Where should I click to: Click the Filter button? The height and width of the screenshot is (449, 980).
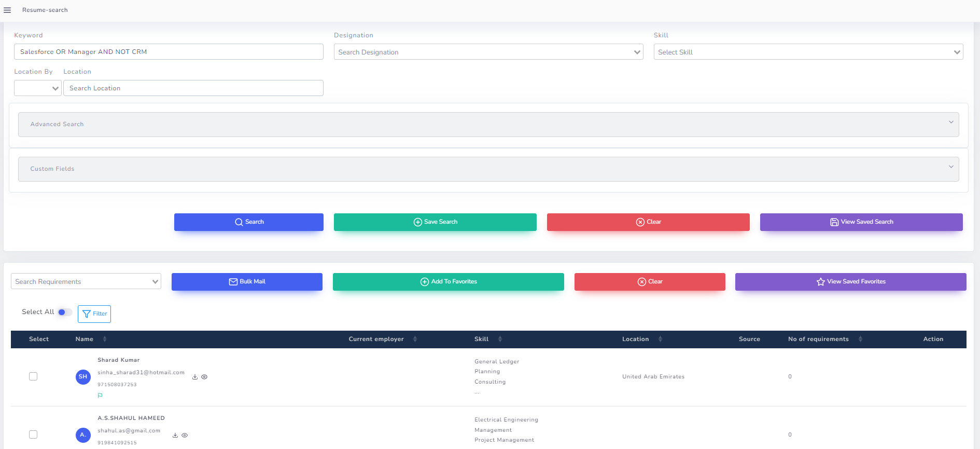tap(94, 314)
